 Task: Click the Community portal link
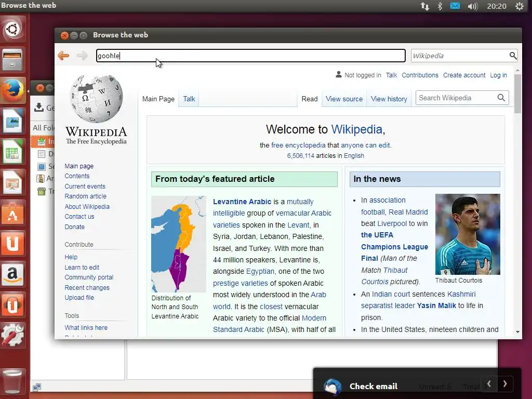tap(89, 277)
